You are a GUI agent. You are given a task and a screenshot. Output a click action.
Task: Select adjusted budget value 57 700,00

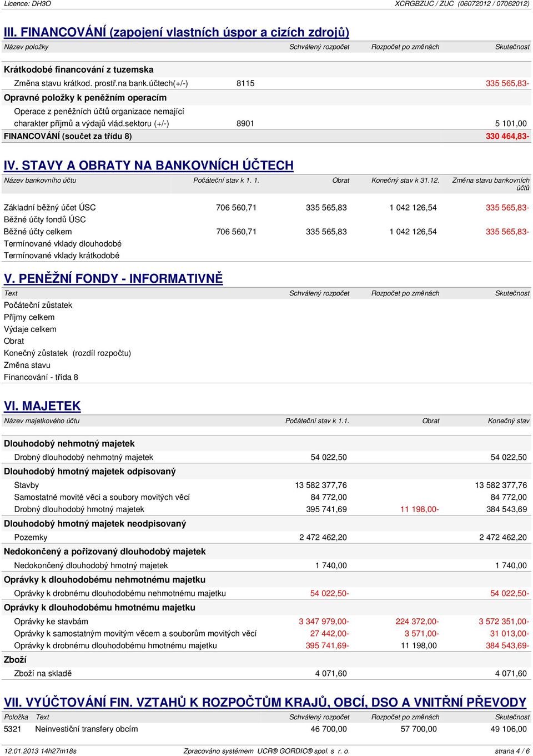click(x=419, y=729)
